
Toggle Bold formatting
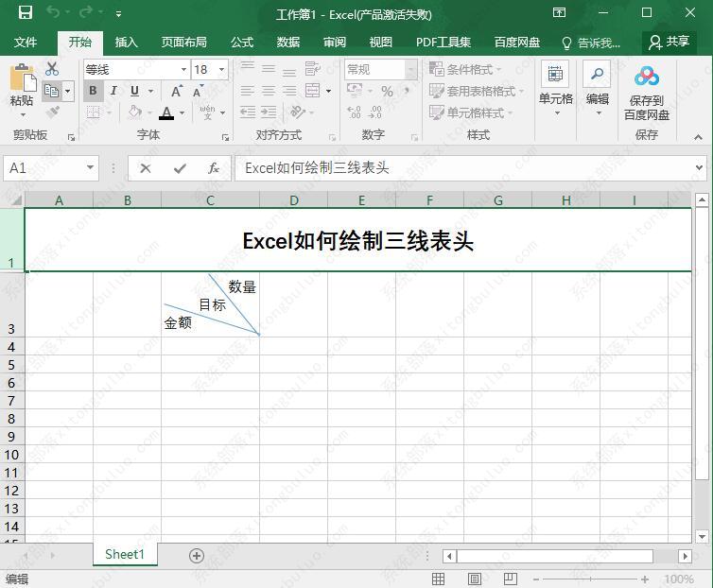(x=93, y=91)
